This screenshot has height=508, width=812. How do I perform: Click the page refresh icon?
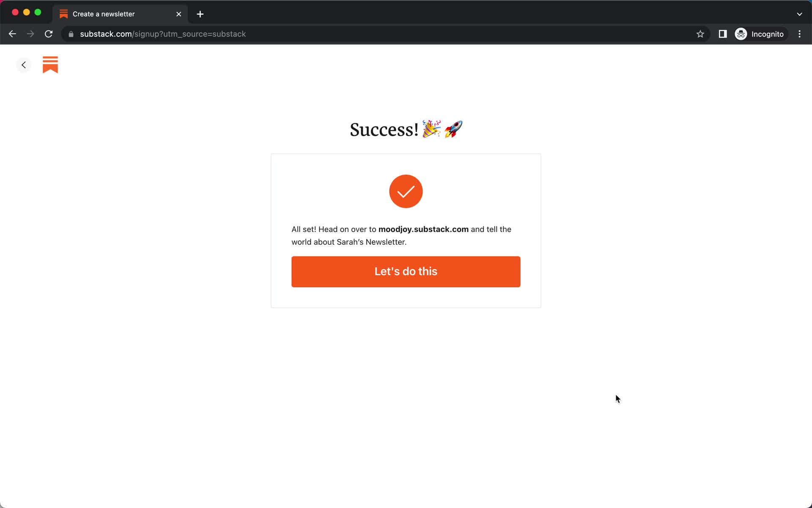pos(49,34)
